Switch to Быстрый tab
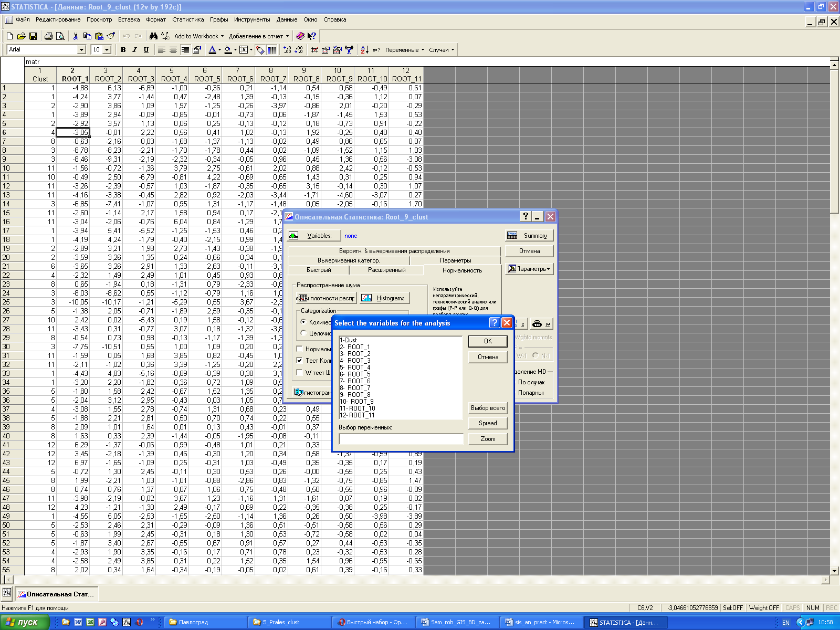Viewport: 840px width, 630px height. [319, 270]
